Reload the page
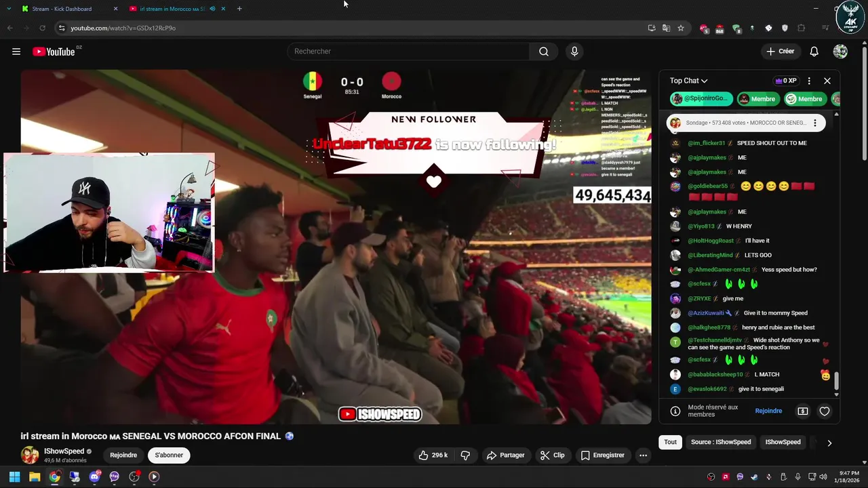The width and height of the screenshot is (868, 488). [x=42, y=28]
